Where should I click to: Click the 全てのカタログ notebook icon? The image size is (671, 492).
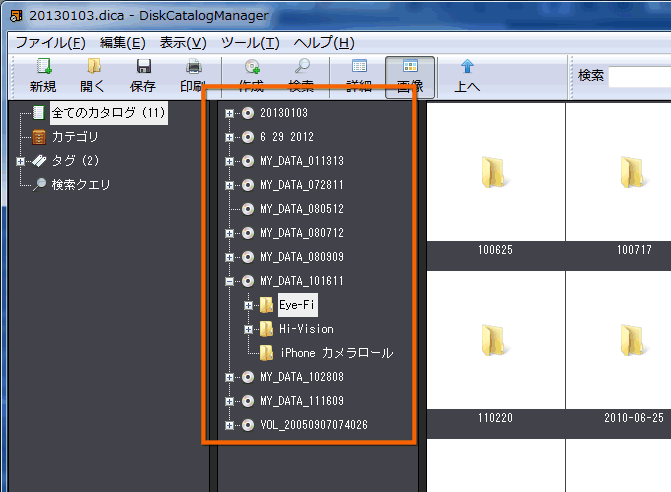tap(39, 113)
